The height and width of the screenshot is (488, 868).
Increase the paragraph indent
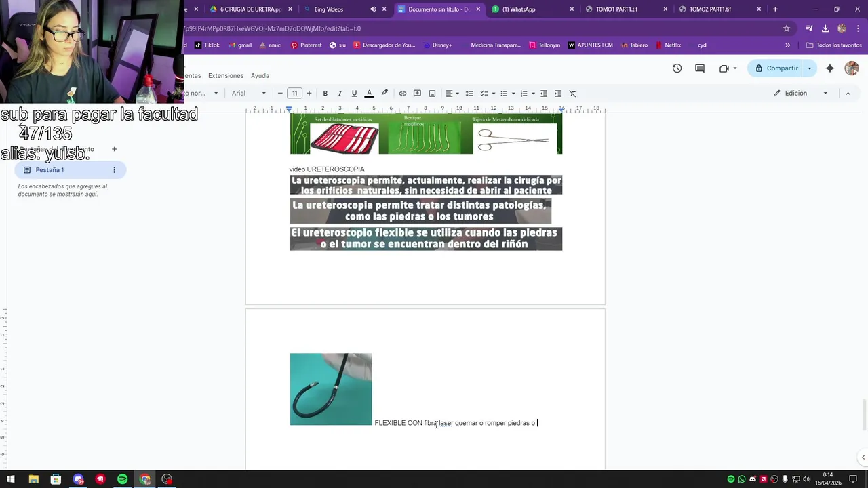coord(558,94)
